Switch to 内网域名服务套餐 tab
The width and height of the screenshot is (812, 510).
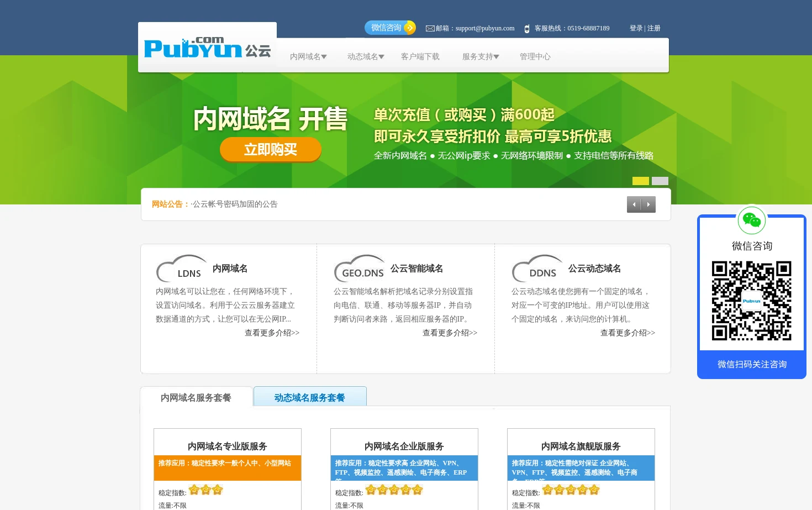[x=196, y=397]
